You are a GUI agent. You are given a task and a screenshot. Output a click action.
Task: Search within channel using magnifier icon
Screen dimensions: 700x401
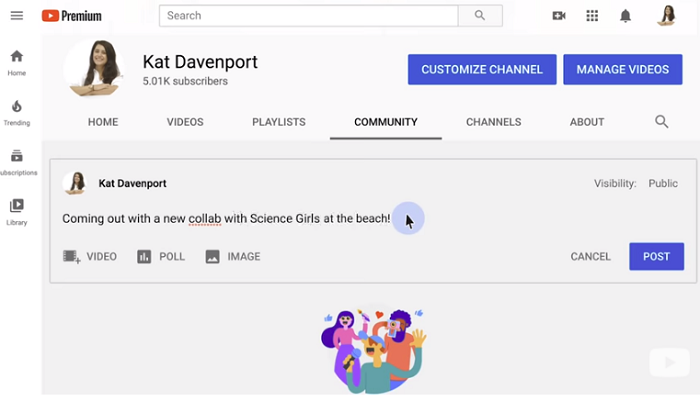point(661,122)
